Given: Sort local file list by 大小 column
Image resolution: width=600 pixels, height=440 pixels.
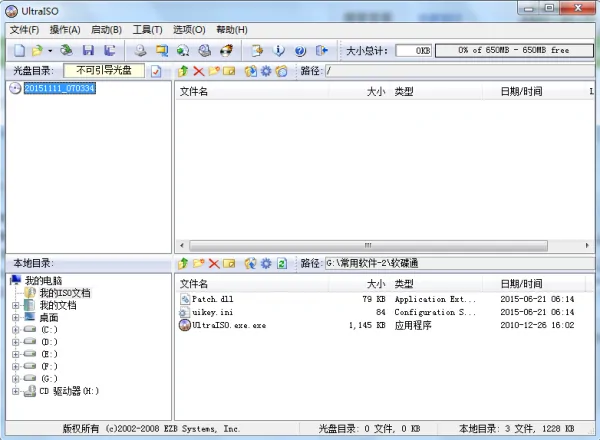Looking at the screenshot, I should point(358,284).
